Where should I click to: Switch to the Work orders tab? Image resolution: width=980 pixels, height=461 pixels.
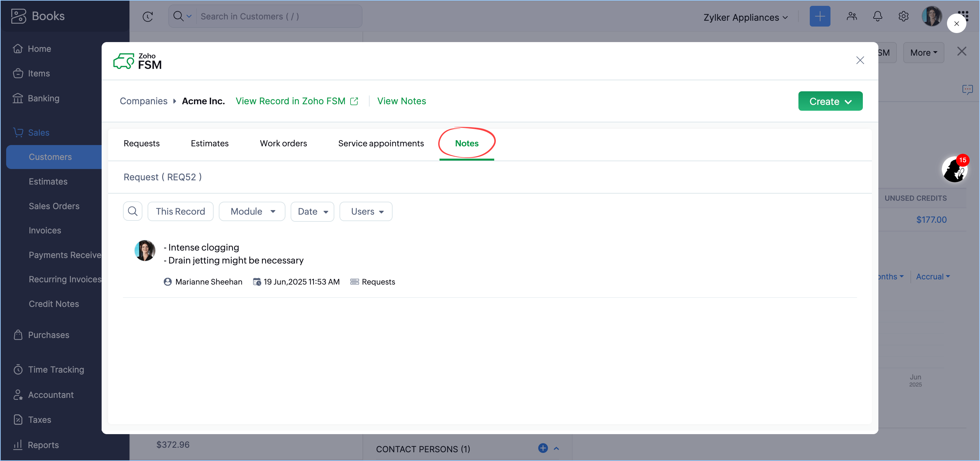pos(283,143)
